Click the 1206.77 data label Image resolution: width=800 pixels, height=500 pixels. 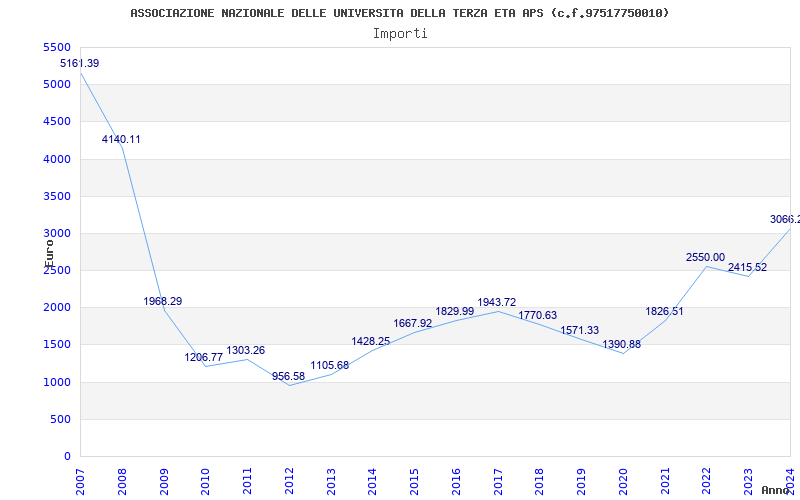[204, 357]
